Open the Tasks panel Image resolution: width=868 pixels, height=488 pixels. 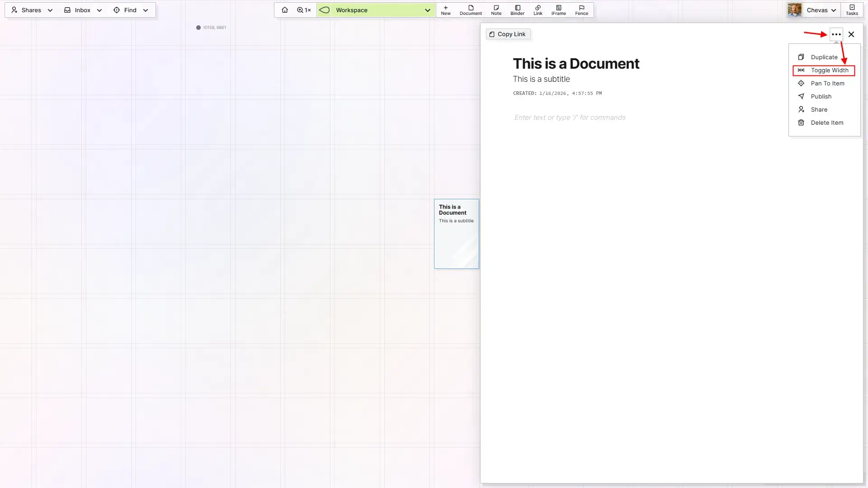852,10
